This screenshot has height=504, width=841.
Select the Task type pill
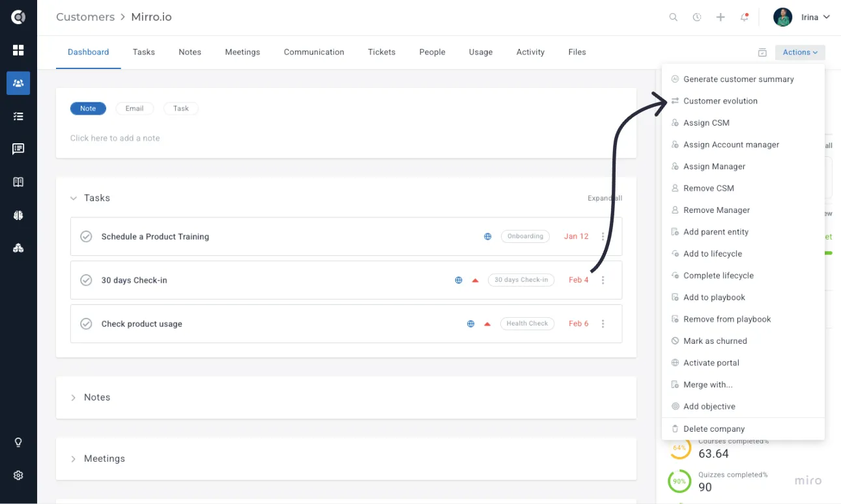pyautogui.click(x=181, y=109)
